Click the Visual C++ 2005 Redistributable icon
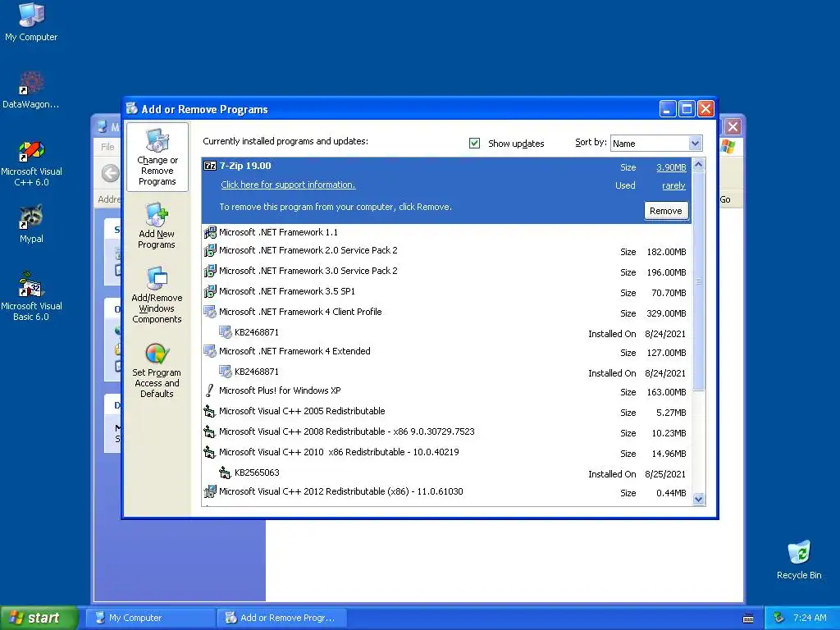Image resolution: width=840 pixels, height=630 pixels. point(210,412)
